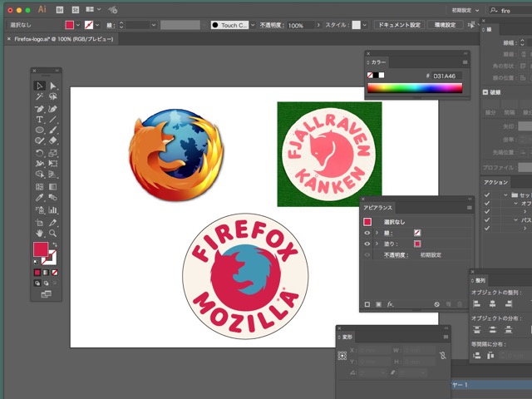The width and height of the screenshot is (532, 399).
Task: Select the Shape Builder tool
Action: 39,174
